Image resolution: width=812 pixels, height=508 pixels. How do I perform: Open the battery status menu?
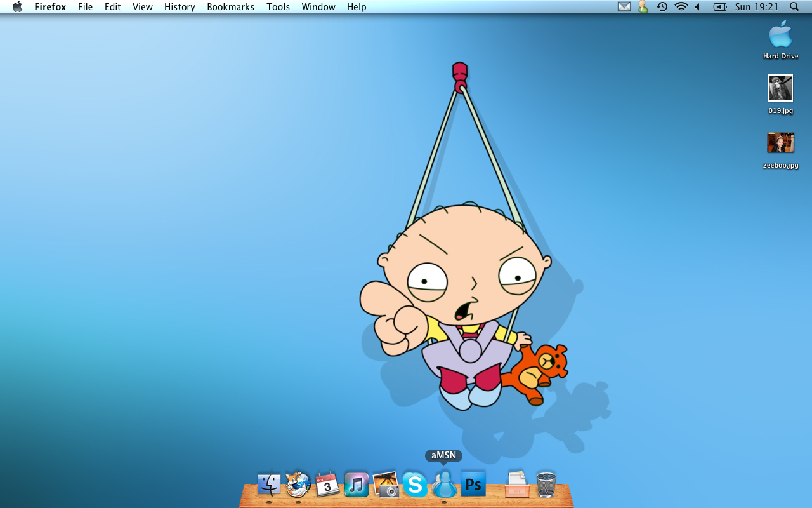click(720, 7)
